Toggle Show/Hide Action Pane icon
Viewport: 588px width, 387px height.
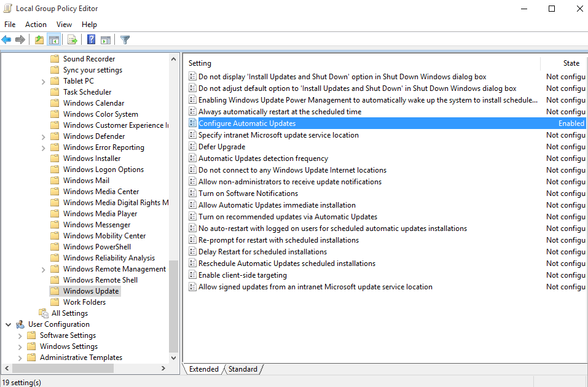[106, 39]
